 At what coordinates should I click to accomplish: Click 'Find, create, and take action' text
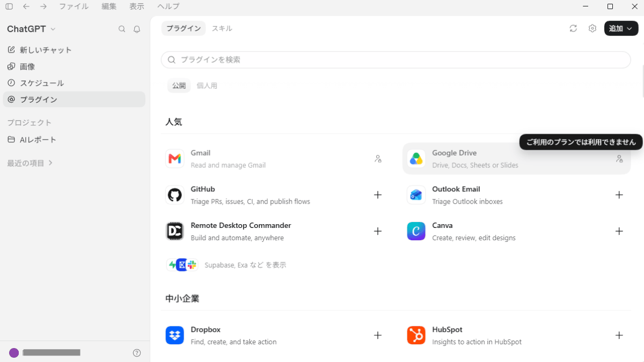pos(234,342)
